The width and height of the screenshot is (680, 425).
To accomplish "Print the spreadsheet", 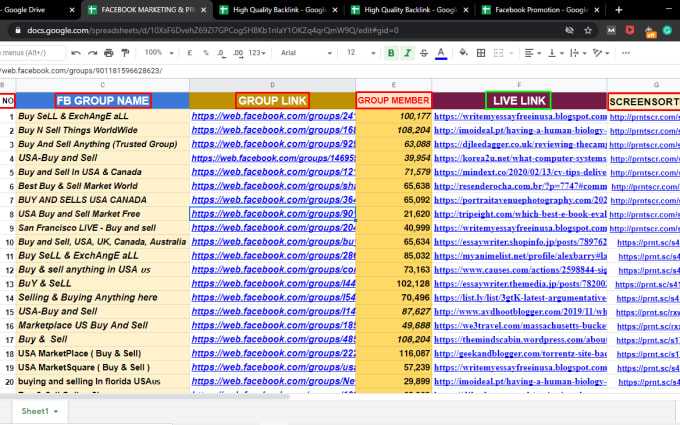I will pos(109,53).
